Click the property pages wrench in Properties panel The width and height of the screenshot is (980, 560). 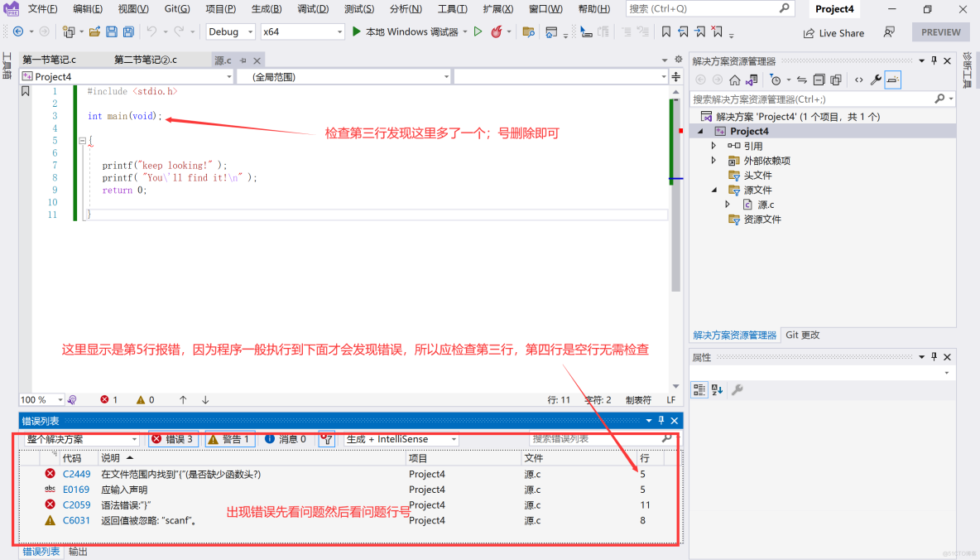pyautogui.click(x=737, y=390)
